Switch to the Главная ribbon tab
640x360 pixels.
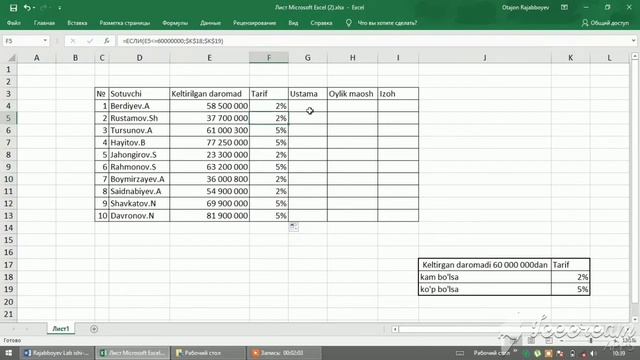[x=44, y=23]
